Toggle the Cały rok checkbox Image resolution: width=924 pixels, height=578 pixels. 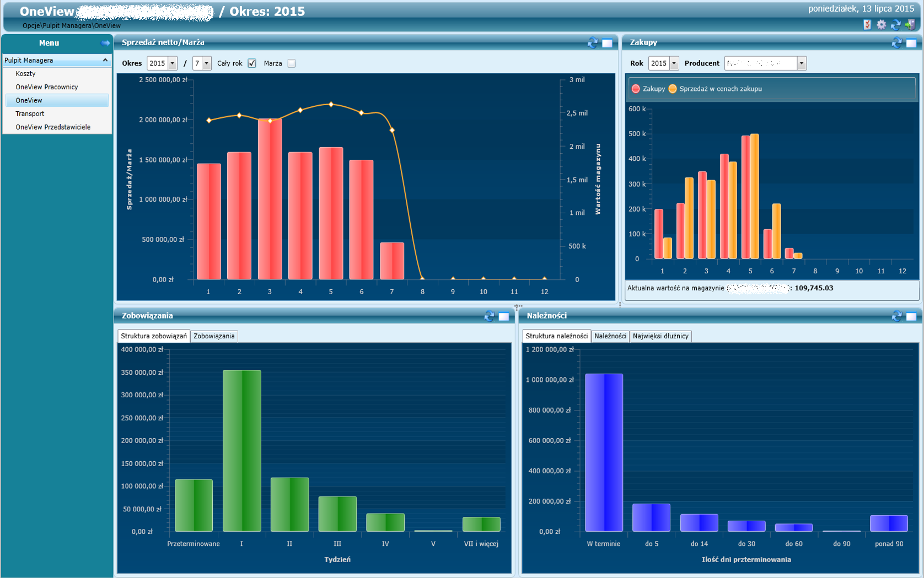(252, 63)
